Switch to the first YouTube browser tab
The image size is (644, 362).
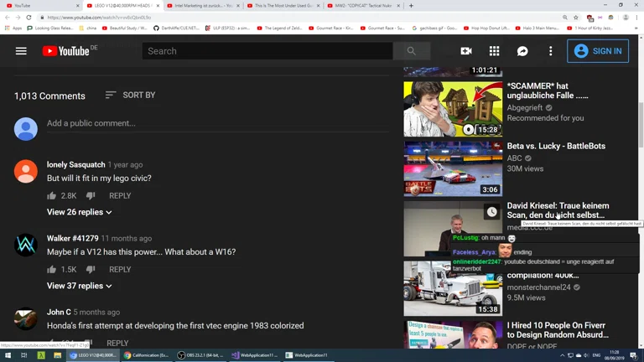click(41, 6)
